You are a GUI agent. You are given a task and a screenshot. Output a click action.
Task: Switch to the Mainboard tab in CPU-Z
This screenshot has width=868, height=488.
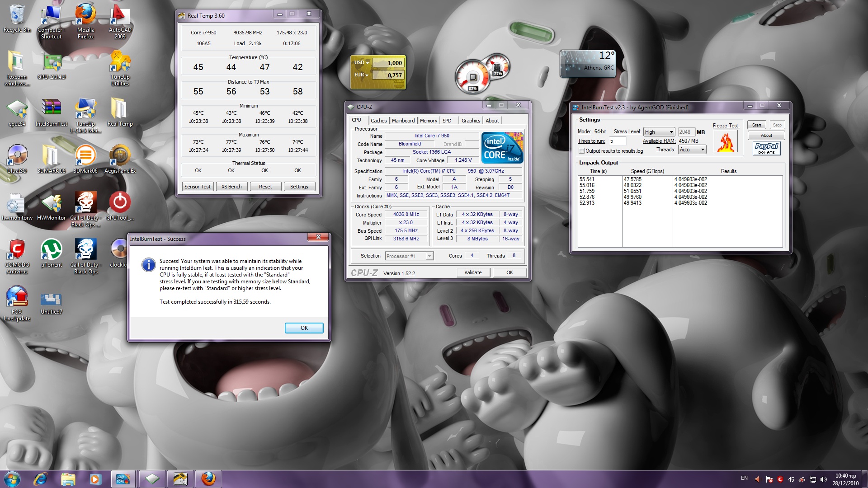403,121
